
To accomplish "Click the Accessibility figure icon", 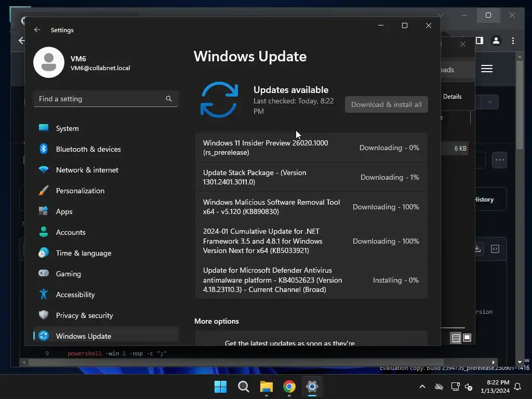I will pyautogui.click(x=44, y=294).
